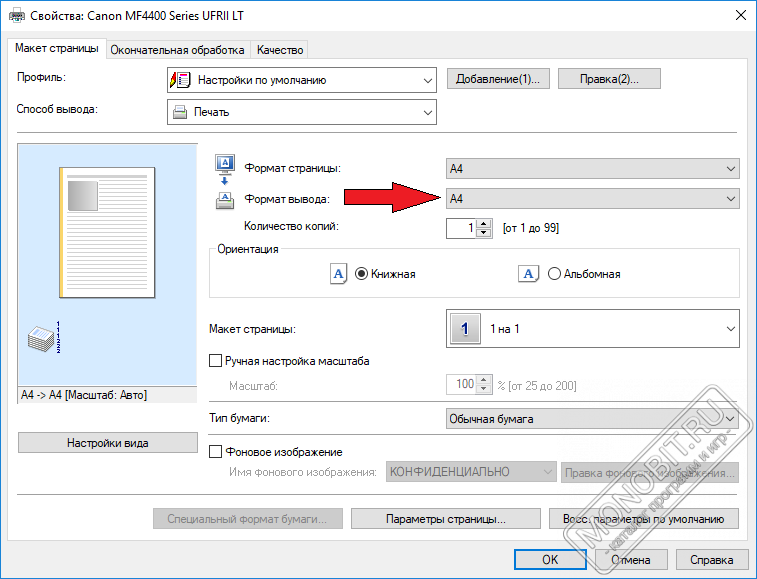Open the КОНФИДЕНЦИАЛЬНО watermark name dropdown
The height and width of the screenshot is (579, 757).
[x=471, y=472]
